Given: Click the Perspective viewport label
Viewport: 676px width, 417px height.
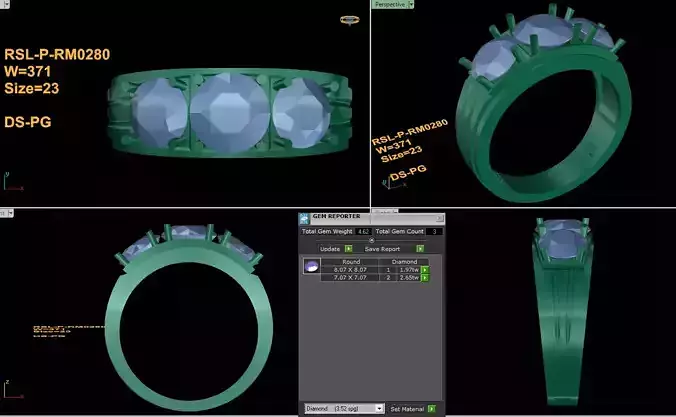Looking at the screenshot, I should click(389, 4).
